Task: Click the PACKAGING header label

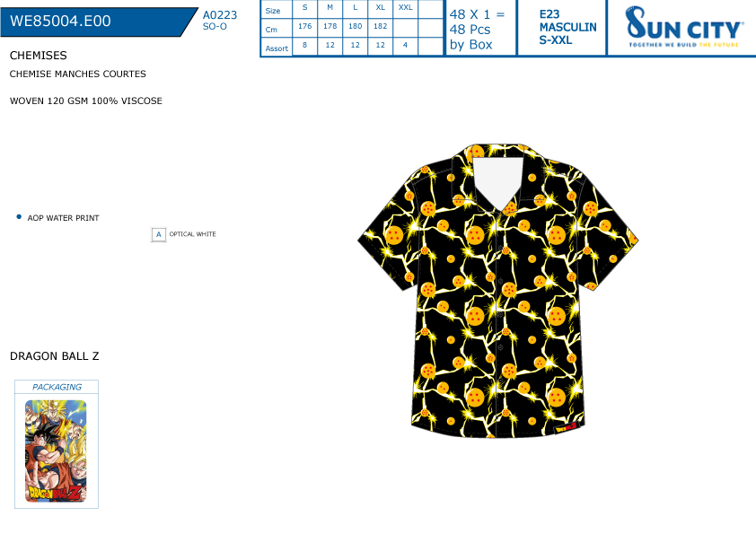Action: [57, 387]
